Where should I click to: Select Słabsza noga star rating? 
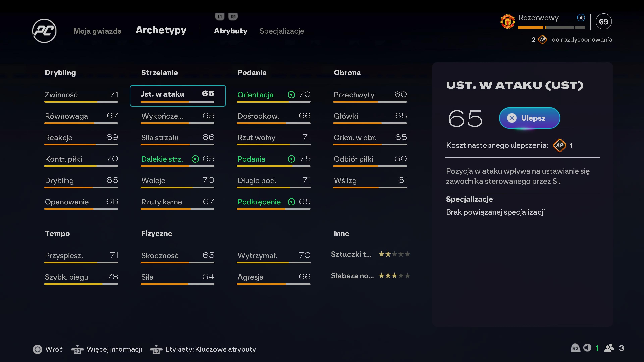coord(394,276)
